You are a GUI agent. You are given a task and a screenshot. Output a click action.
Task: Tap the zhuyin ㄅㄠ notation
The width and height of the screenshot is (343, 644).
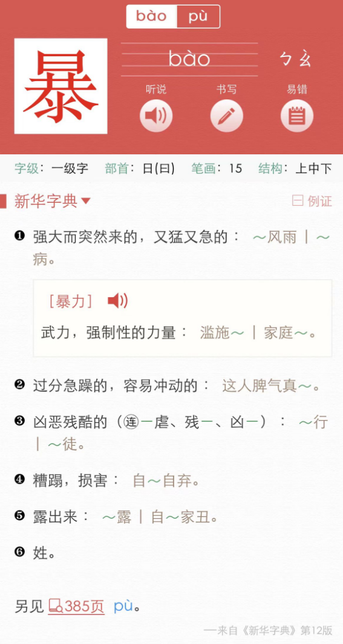295,59
